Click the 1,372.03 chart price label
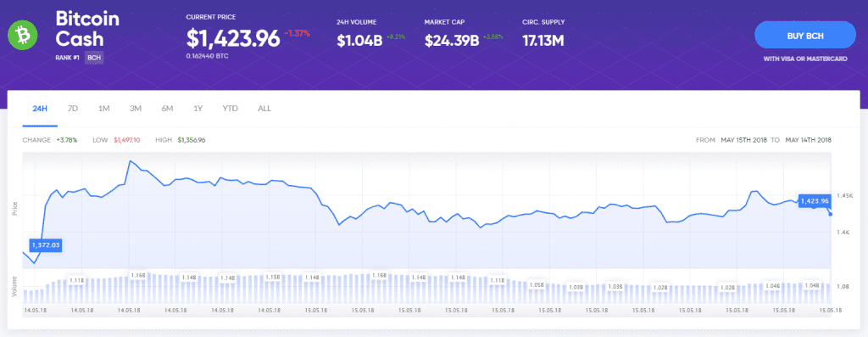Viewport: 868px width, 337px height. coord(46,245)
